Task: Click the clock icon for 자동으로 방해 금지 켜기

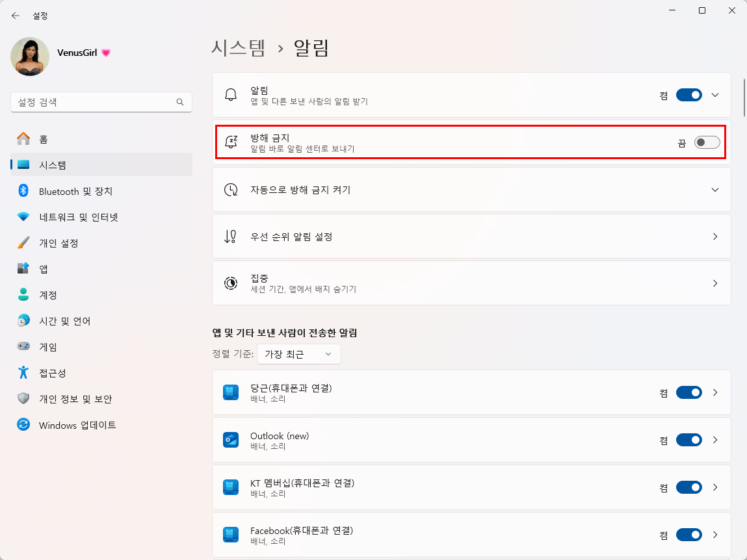Action: pyautogui.click(x=231, y=190)
